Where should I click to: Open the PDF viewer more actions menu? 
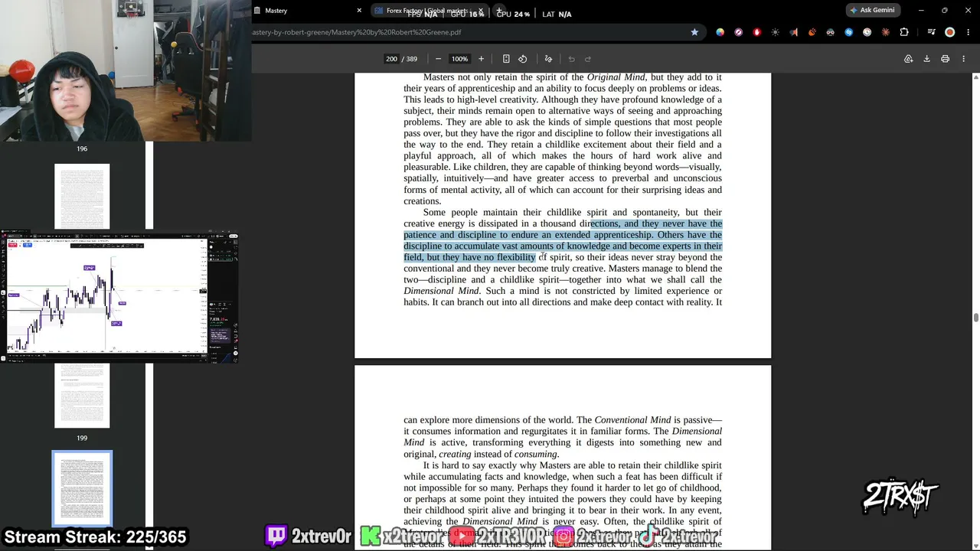[963, 59]
